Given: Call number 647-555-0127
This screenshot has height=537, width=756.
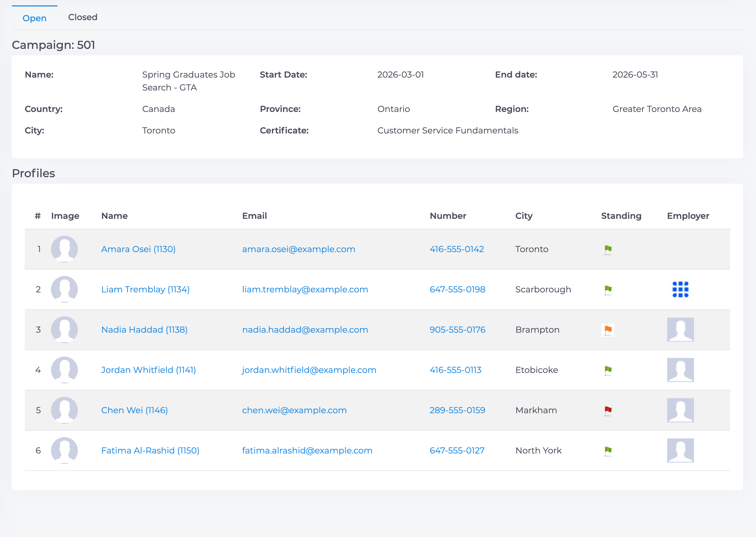Looking at the screenshot, I should pyautogui.click(x=457, y=451).
